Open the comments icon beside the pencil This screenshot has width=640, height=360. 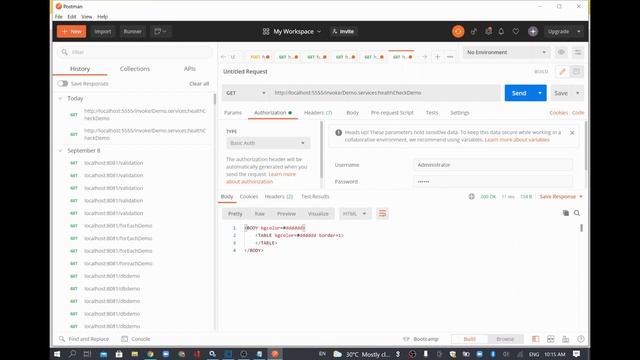[x=576, y=71]
